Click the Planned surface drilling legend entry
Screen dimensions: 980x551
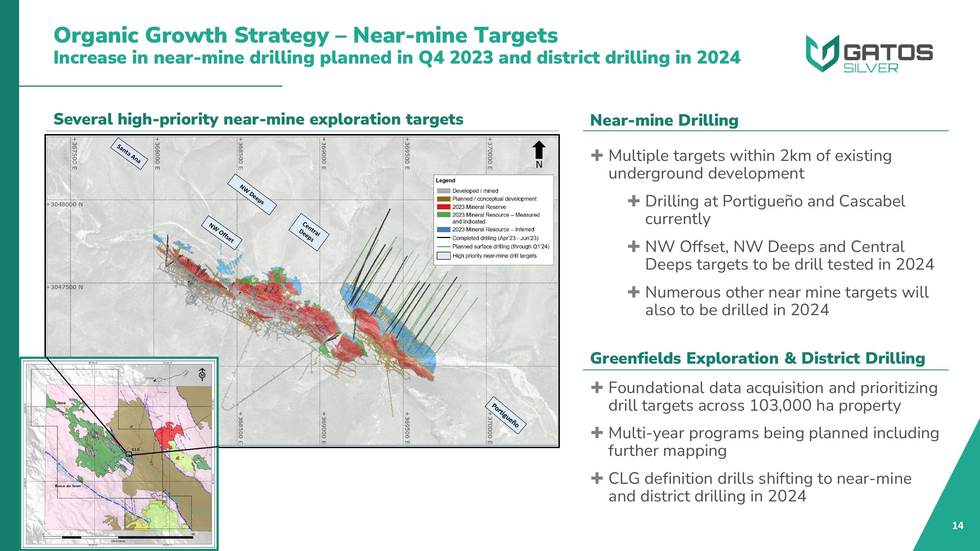coord(493,246)
